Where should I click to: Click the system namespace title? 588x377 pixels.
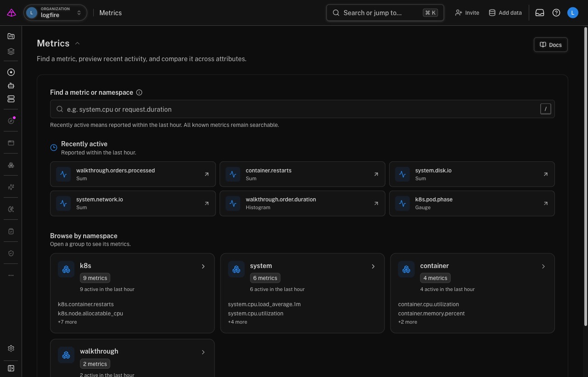[x=261, y=266]
